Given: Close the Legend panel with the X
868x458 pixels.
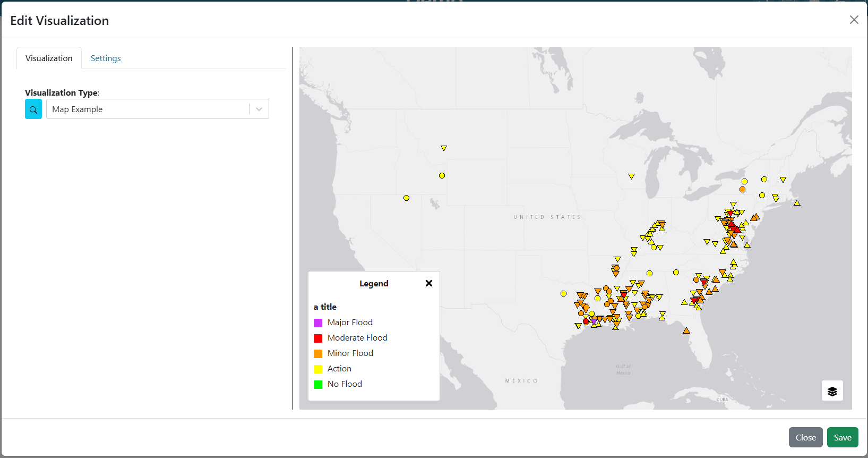Looking at the screenshot, I should (x=429, y=283).
